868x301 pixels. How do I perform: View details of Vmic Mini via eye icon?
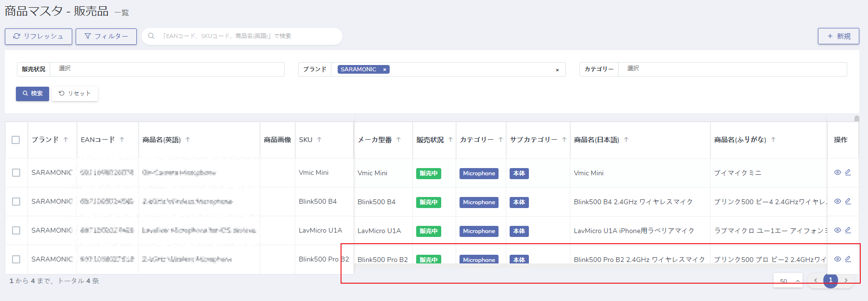pos(838,172)
